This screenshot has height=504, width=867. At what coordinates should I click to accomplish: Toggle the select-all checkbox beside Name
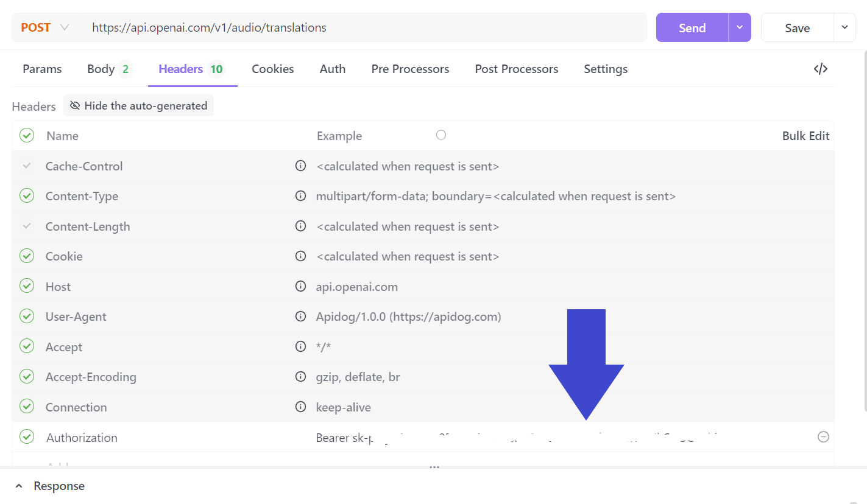27,135
